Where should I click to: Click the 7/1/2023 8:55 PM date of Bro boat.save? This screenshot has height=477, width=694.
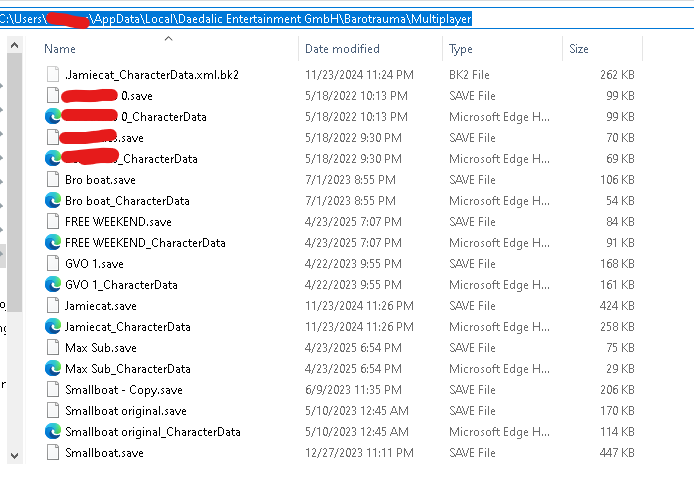350,180
